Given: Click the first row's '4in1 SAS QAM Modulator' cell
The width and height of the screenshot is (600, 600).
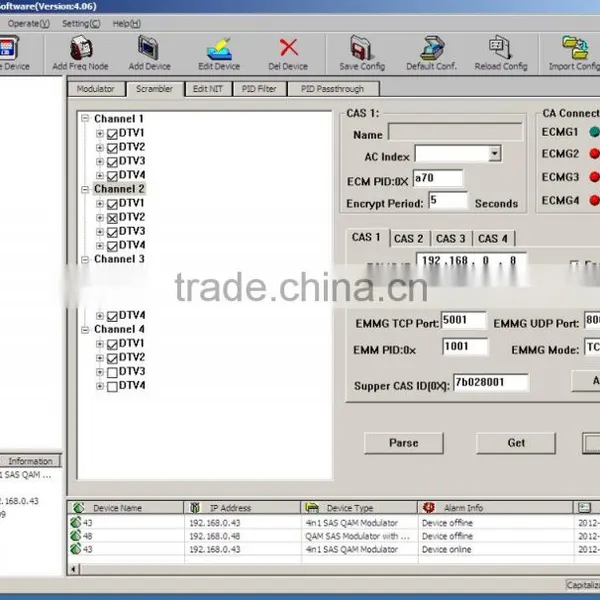Looking at the screenshot, I should tap(359, 523).
